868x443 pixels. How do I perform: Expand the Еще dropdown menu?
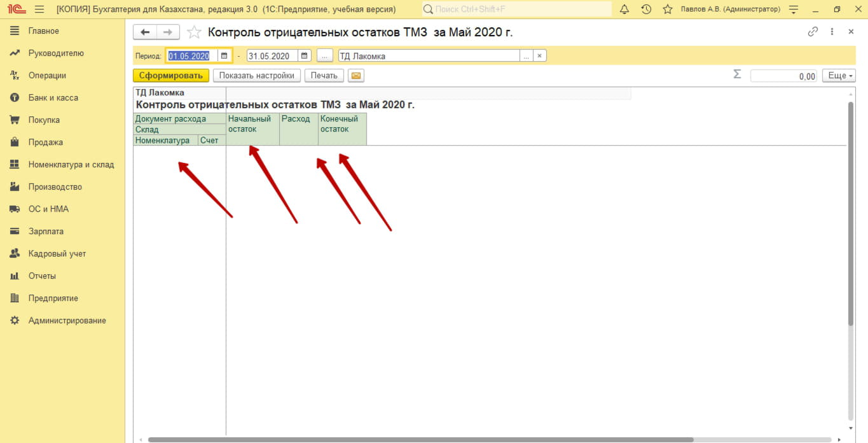837,76
